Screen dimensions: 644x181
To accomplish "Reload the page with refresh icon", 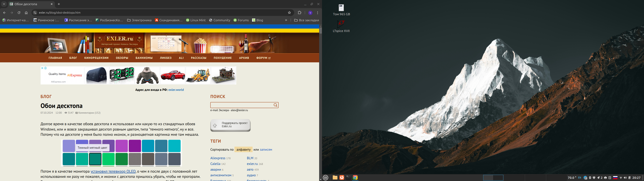I will 19,13.
